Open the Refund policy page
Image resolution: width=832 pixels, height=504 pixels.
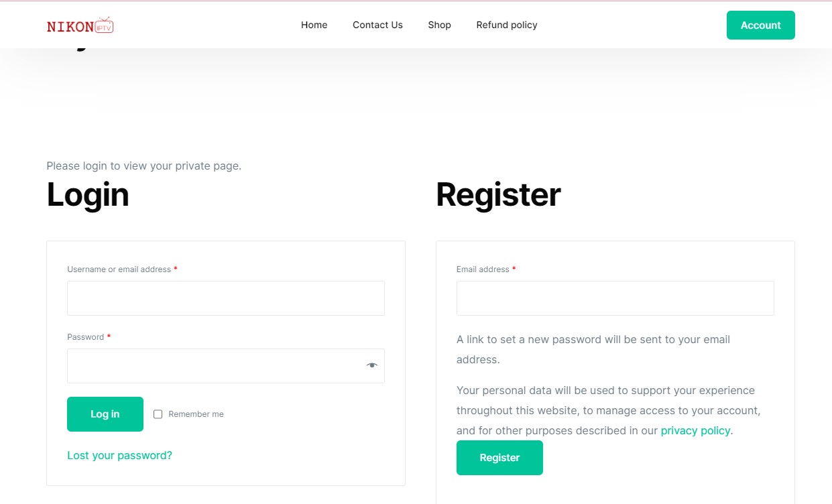tap(506, 25)
